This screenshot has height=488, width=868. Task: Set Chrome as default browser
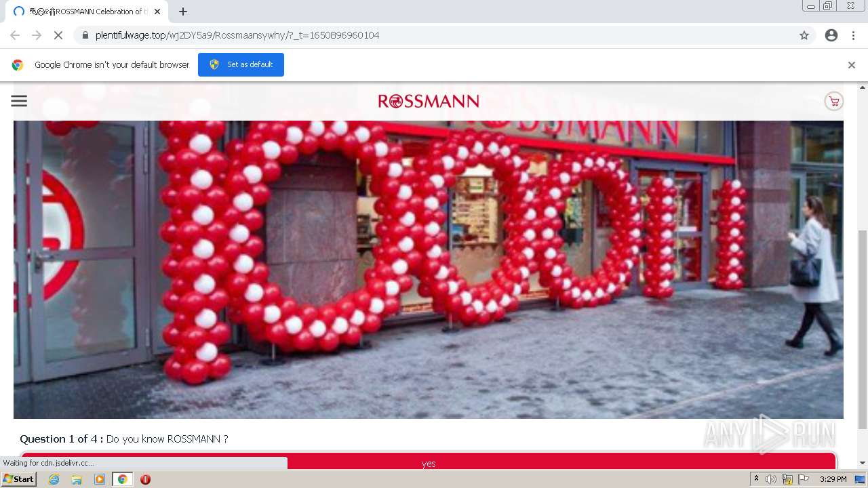point(241,64)
